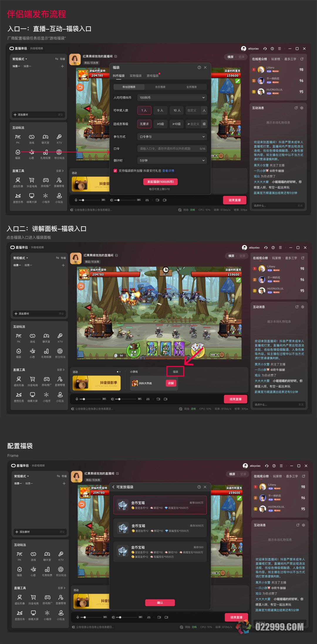This screenshot has width=317, height=644.
Task: Expand 直播工具 全部 in 入口二 window
Action: tap(61, 370)
